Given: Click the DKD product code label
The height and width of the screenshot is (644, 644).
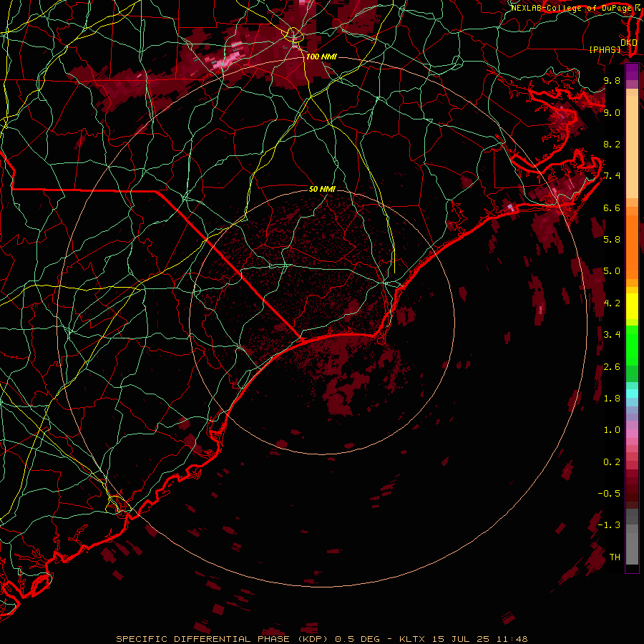Looking at the screenshot, I should coord(628,42).
